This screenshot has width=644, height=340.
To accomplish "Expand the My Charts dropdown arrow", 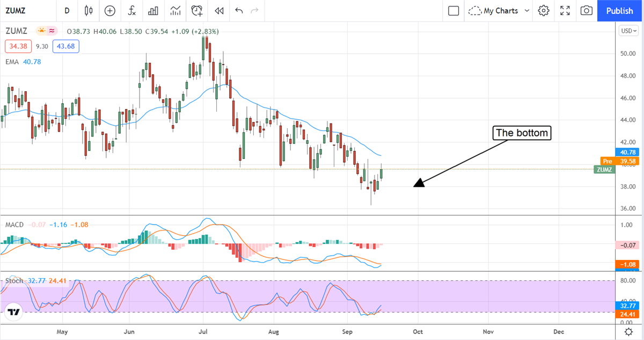I will tap(526, 10).
